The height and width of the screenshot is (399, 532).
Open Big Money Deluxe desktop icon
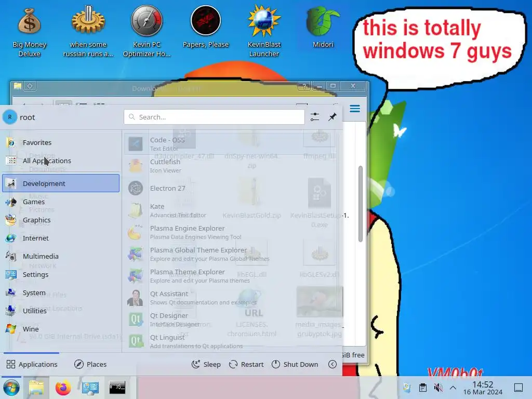[29, 32]
